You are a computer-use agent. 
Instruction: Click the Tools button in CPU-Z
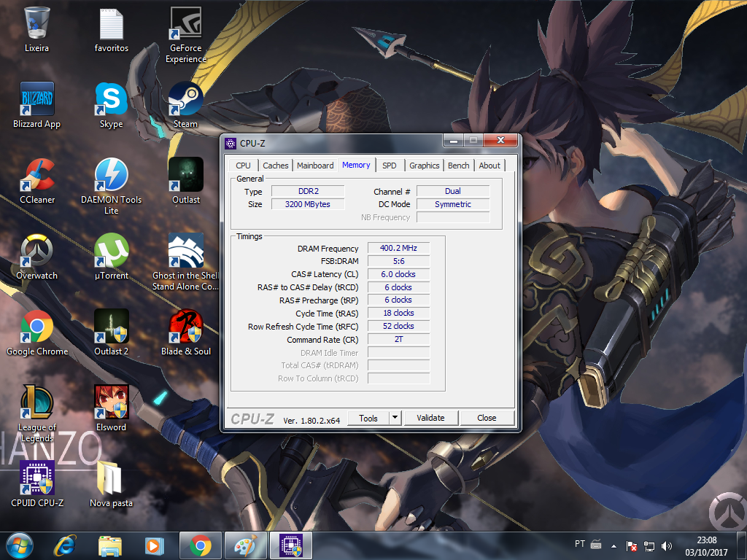[368, 418]
